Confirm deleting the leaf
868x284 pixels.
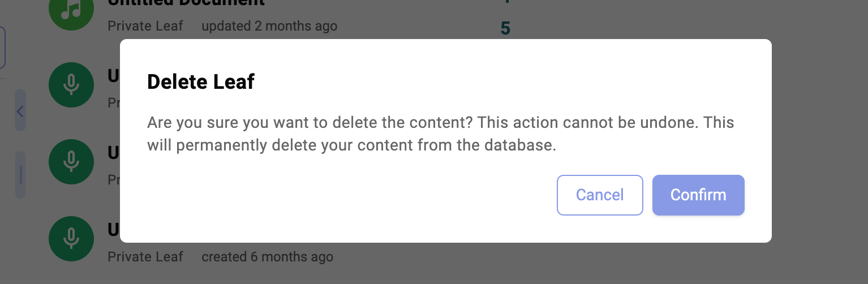[698, 195]
